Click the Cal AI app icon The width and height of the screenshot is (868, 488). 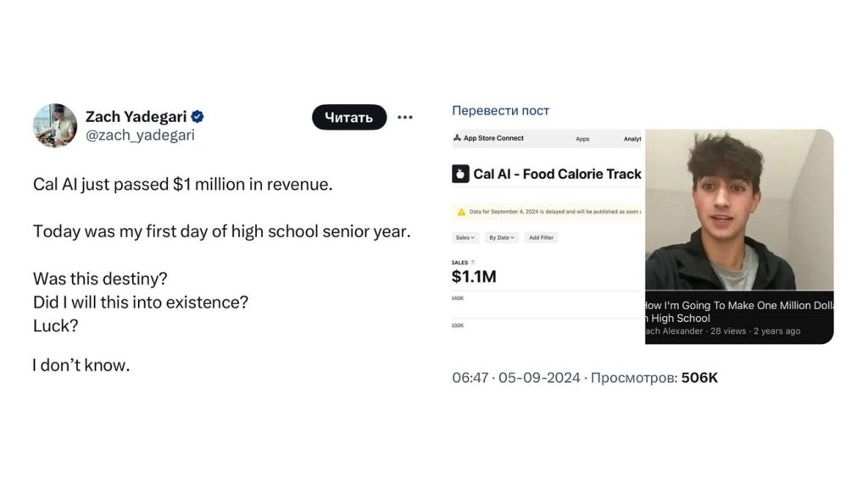460,174
